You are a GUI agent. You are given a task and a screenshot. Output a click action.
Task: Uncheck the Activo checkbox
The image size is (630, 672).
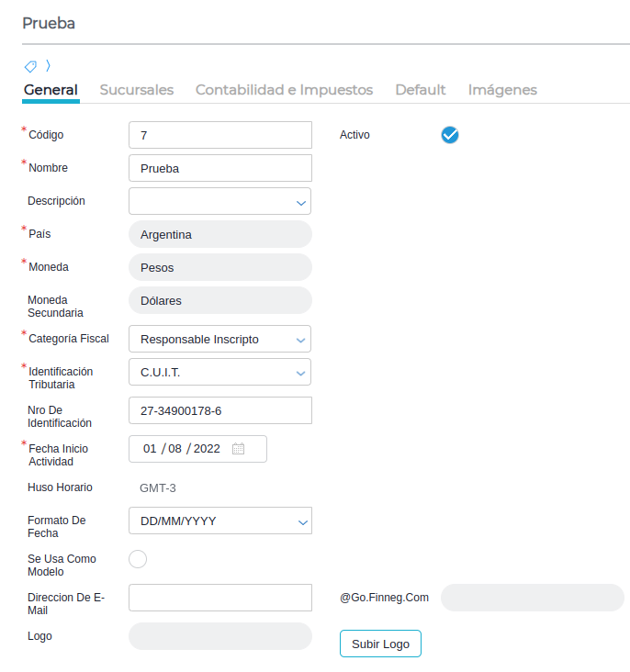pyautogui.click(x=450, y=135)
